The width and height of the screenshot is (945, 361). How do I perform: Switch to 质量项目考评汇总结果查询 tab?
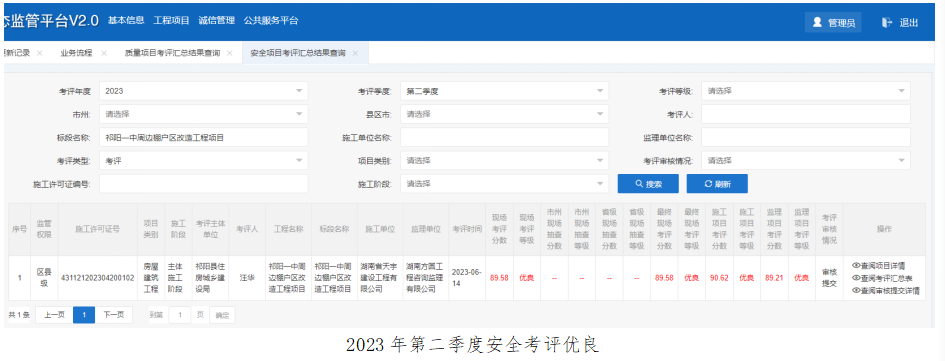tap(172, 53)
